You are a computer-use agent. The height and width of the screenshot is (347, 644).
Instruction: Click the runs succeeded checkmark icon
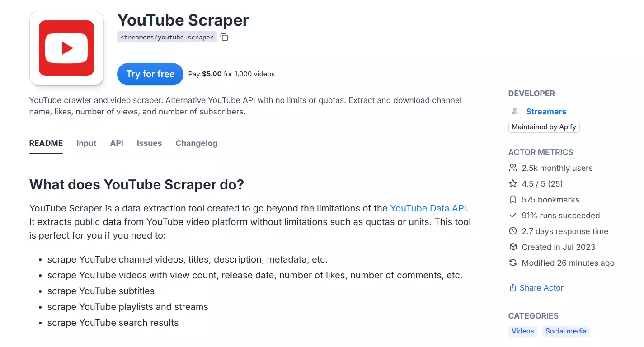tap(512, 216)
